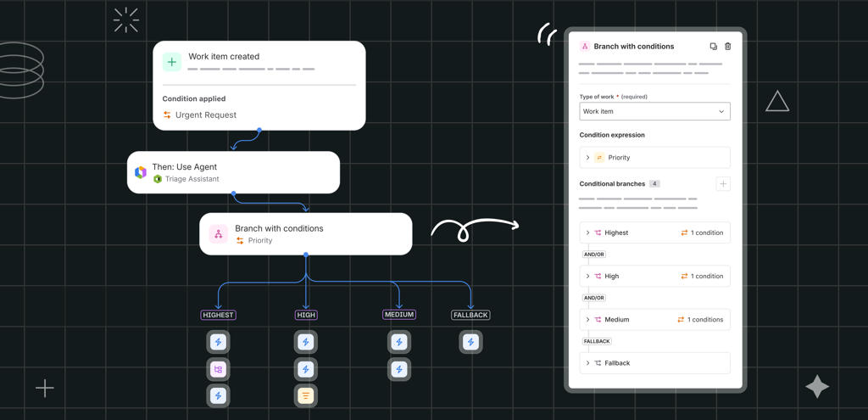Click the Urgent Request condition text
This screenshot has height=420, width=868.
(x=206, y=115)
